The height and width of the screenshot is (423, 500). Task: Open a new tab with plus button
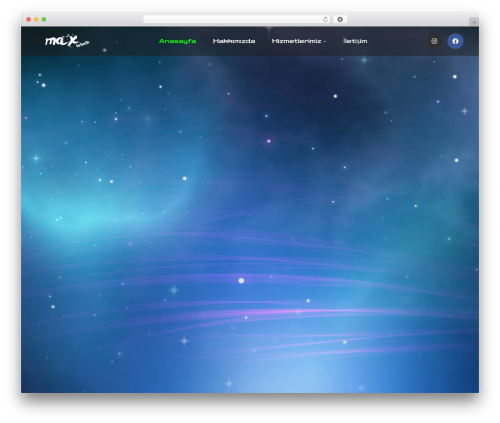pyautogui.click(x=474, y=22)
